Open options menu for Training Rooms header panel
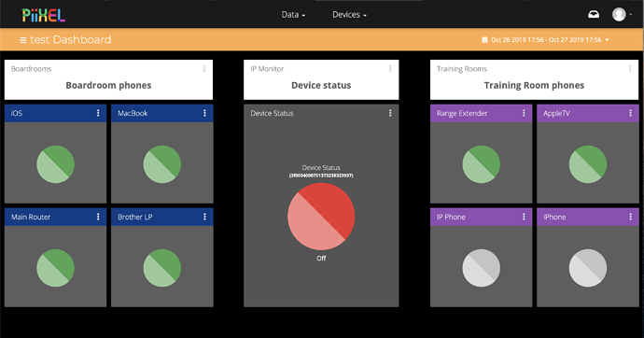This screenshot has width=644, height=338. [x=630, y=68]
